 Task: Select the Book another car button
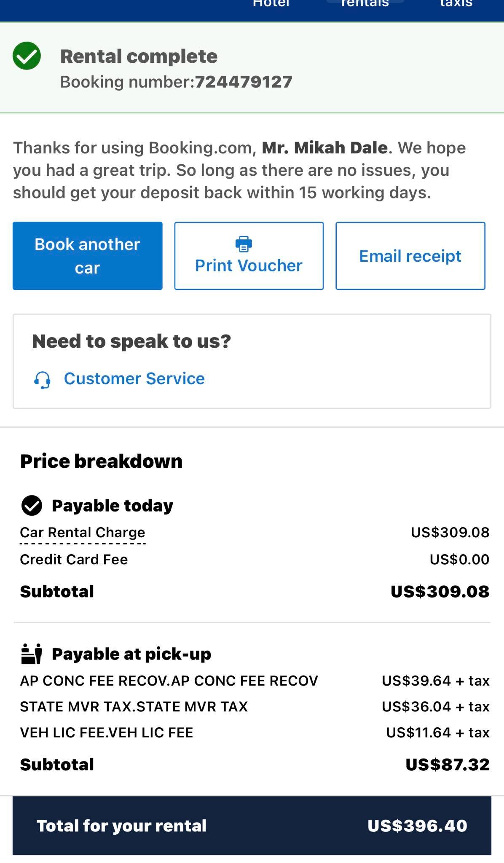pos(87,255)
